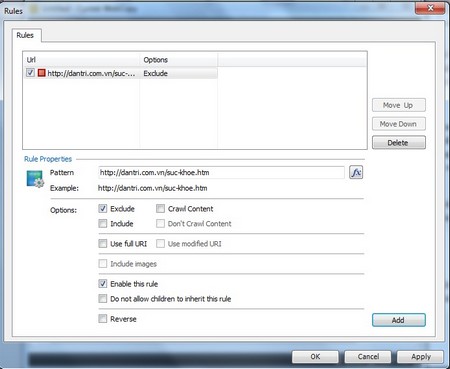Open the pattern expression fx editor
Screen dimensions: 450x369
(356, 172)
